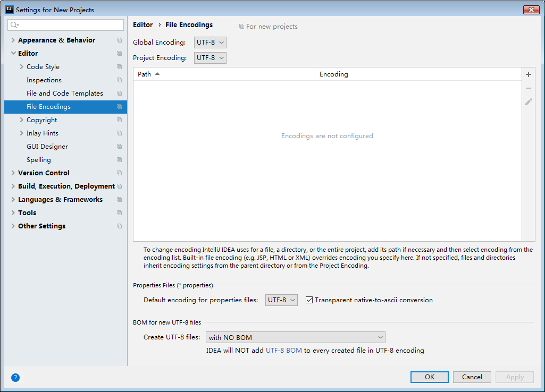Viewport: 545px width, 392px height.
Task: Click project-level icon beside Version Control
Action: coord(119,173)
